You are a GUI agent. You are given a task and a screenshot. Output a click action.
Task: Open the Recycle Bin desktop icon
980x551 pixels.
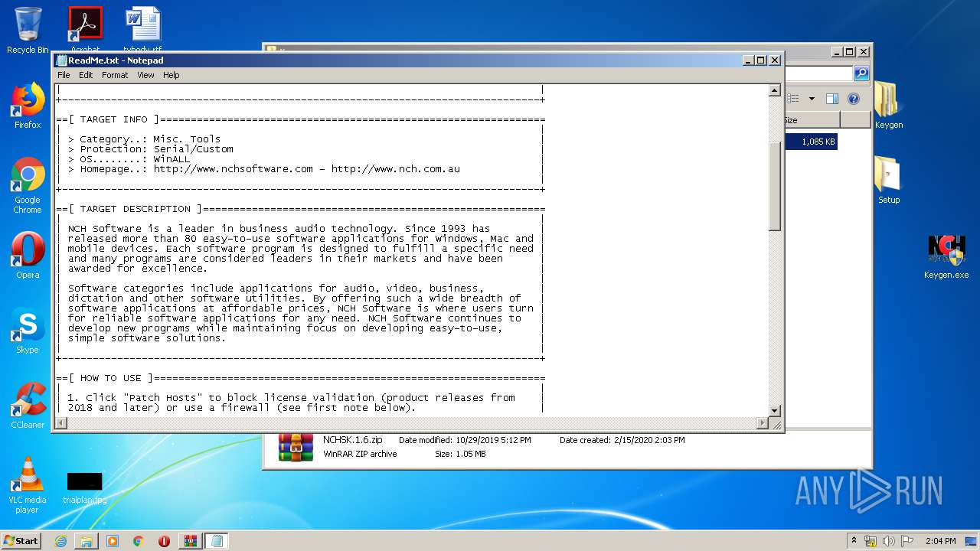pyautogui.click(x=28, y=31)
